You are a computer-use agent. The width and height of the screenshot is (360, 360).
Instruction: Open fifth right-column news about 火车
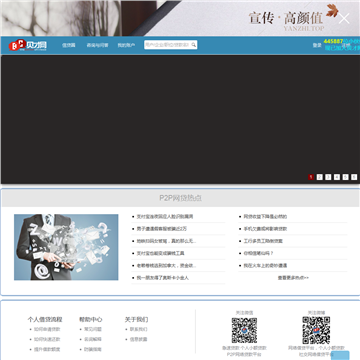pos(265,266)
